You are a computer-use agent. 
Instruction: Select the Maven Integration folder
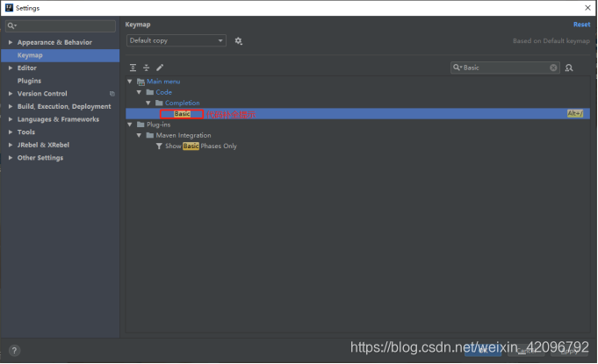(184, 135)
